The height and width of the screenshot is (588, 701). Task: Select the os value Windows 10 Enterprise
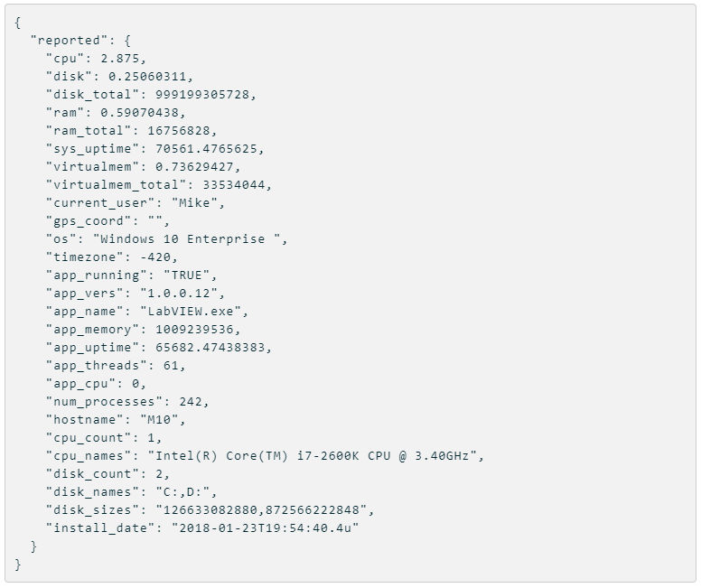186,239
